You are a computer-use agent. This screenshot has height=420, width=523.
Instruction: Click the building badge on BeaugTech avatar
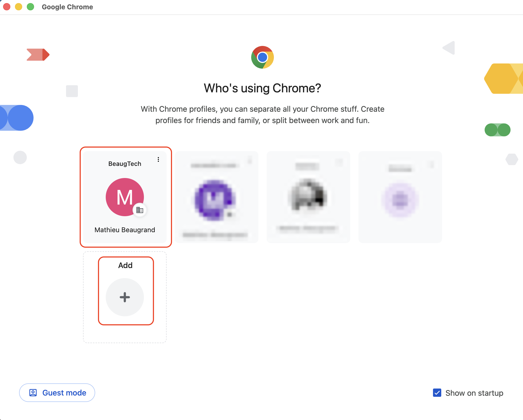pos(140,210)
